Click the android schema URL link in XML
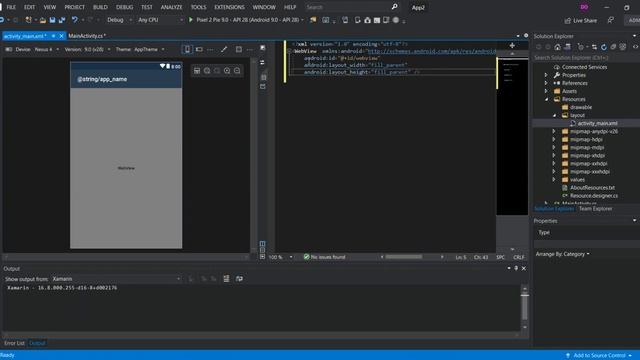The height and width of the screenshot is (360, 640). pyautogui.click(x=432, y=51)
